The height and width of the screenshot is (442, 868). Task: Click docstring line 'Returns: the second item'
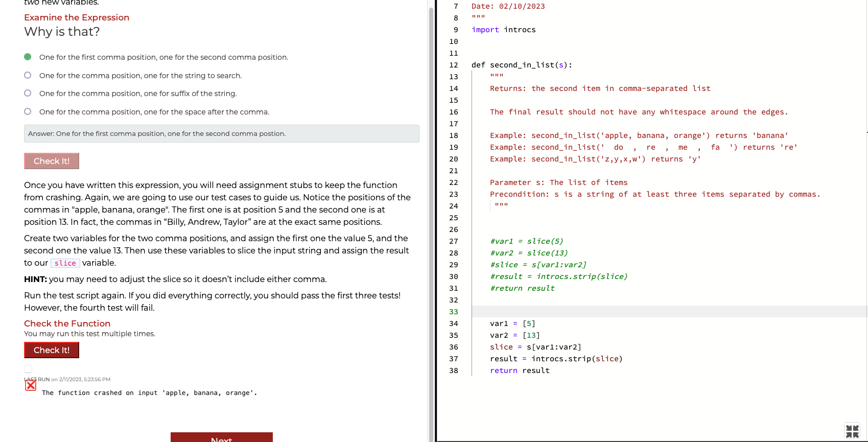[600, 88]
